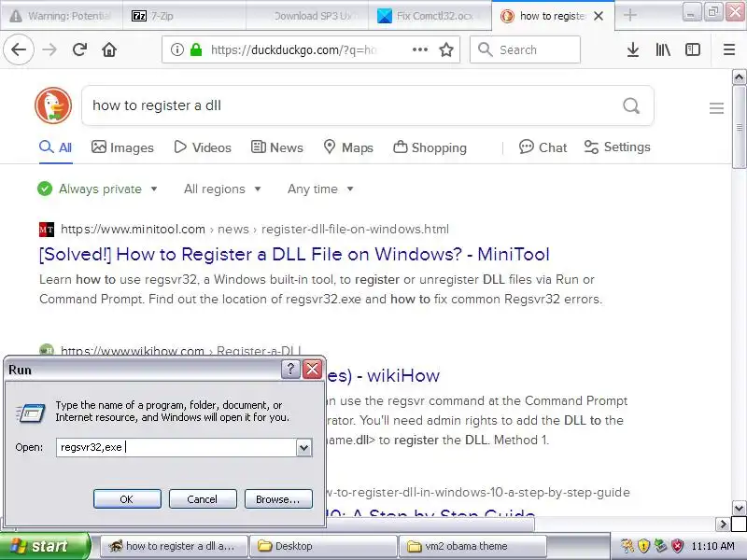Click Browse... in the Run dialog

point(278,499)
